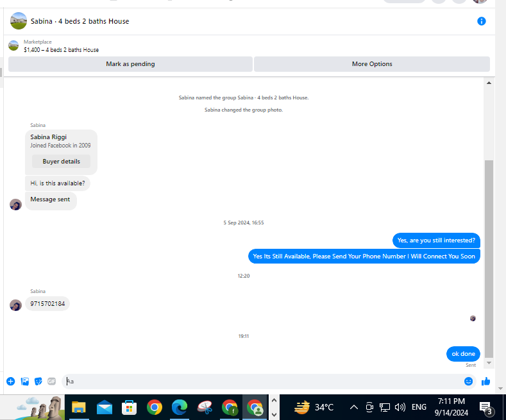Click the 'Hi, is this available?' message
The image size is (506, 420).
click(58, 183)
